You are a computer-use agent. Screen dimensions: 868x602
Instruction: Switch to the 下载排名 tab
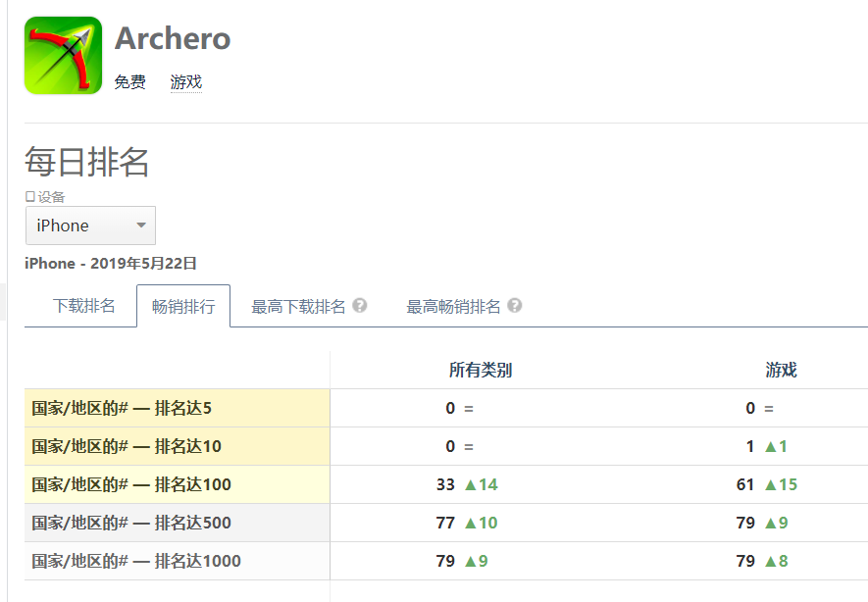click(x=84, y=306)
